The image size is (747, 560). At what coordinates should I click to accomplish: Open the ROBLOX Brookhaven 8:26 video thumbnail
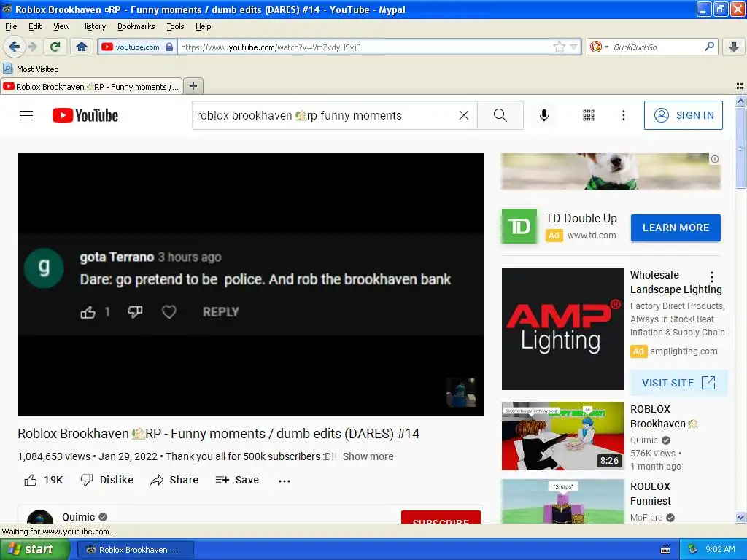[562, 436]
